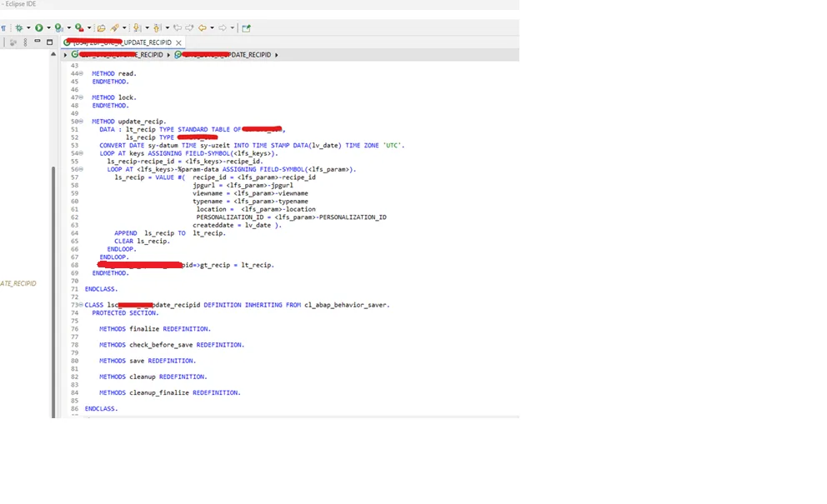The image size is (827, 504).
Task: Close the UPDATE_RECIPID editor tab
Action: point(178,42)
